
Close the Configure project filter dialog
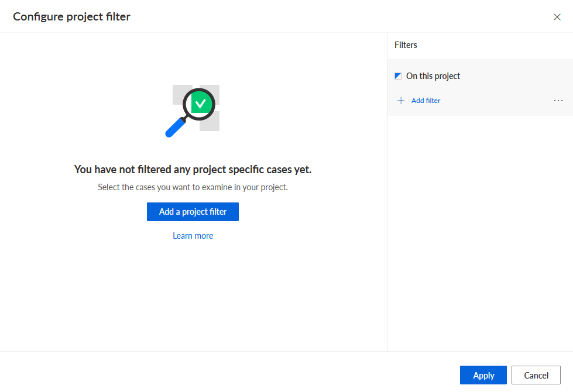tap(557, 17)
